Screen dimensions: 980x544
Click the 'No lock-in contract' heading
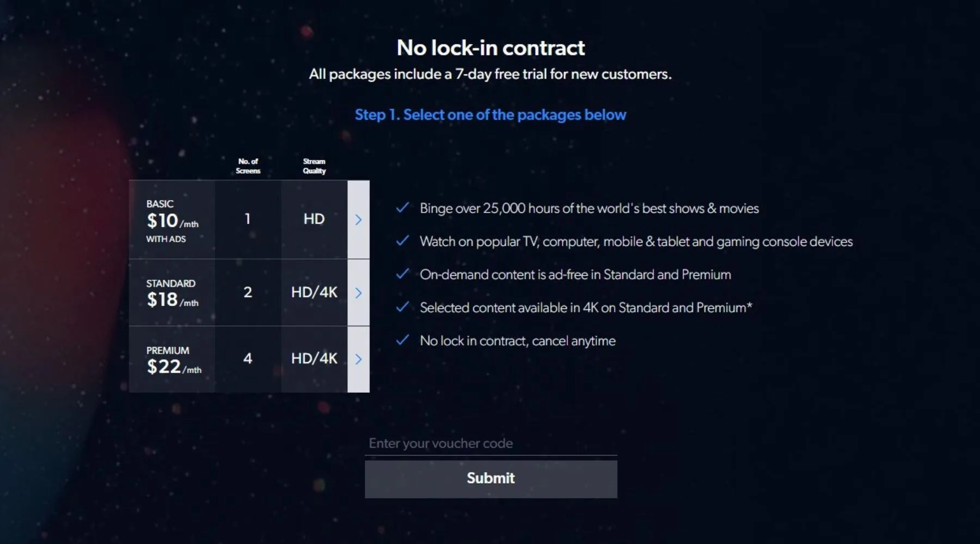tap(491, 48)
